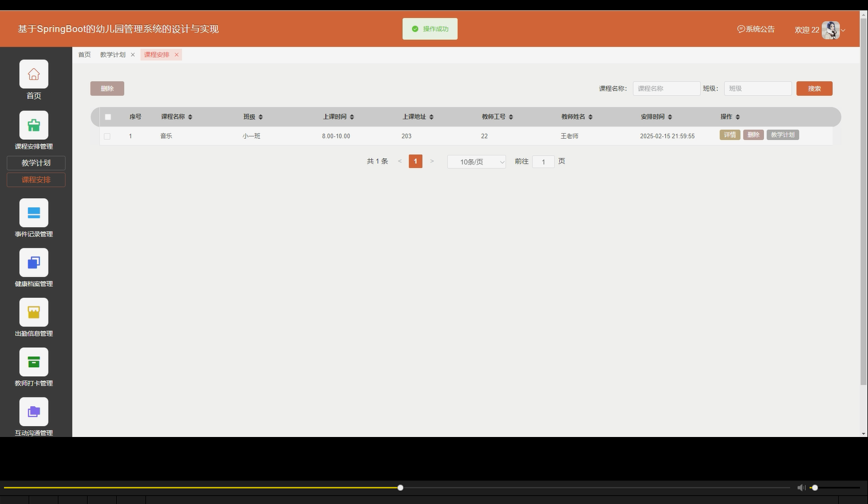Viewport: 868px width, 504px height.
Task: Click the 欢迎 22 greeting text
Action: [x=807, y=30]
